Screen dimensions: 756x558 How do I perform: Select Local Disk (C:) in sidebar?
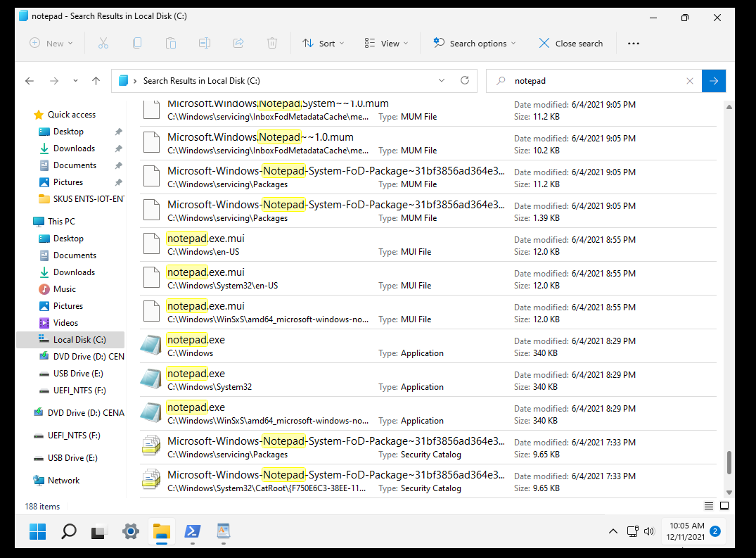(70, 340)
